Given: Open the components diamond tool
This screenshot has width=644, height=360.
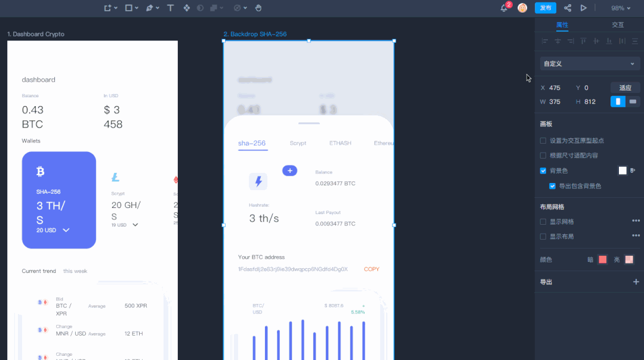Looking at the screenshot, I should tap(186, 8).
